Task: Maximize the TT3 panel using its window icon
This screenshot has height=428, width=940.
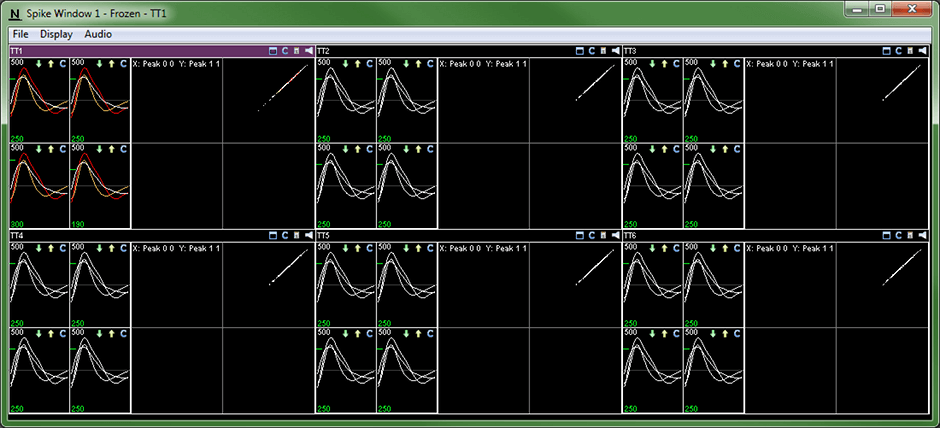Action: tap(885, 50)
